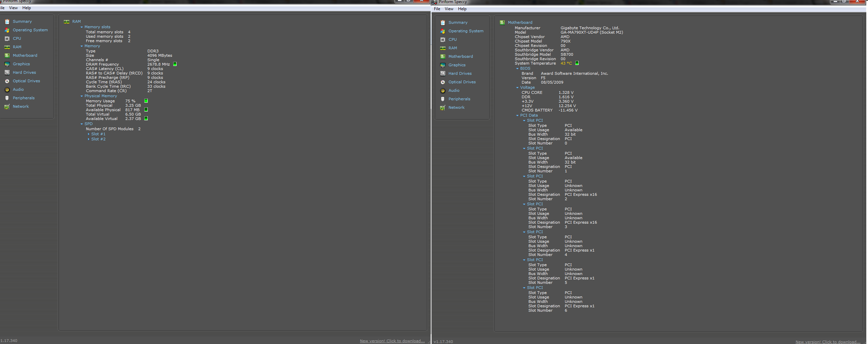Click new version download link in right window

828,342
